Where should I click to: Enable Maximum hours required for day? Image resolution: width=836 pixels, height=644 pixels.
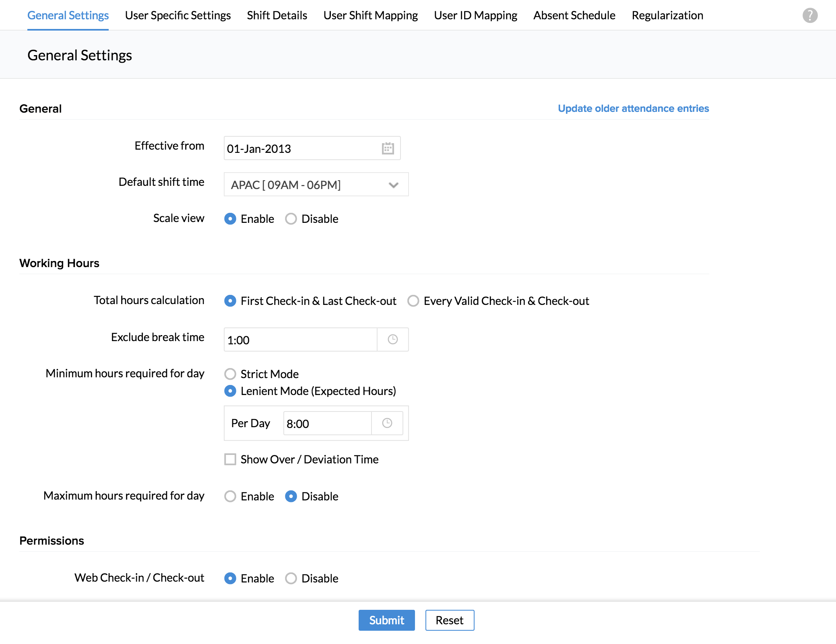(x=230, y=496)
